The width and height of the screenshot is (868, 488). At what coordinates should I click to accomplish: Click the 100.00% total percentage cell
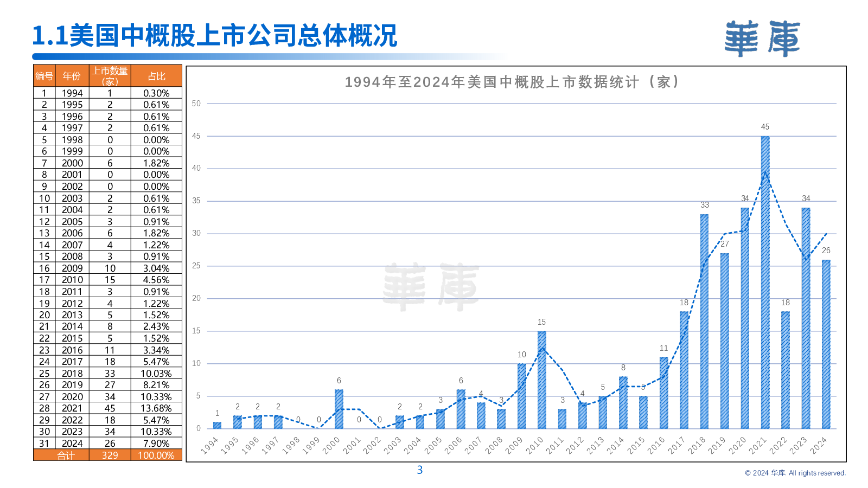(x=156, y=455)
